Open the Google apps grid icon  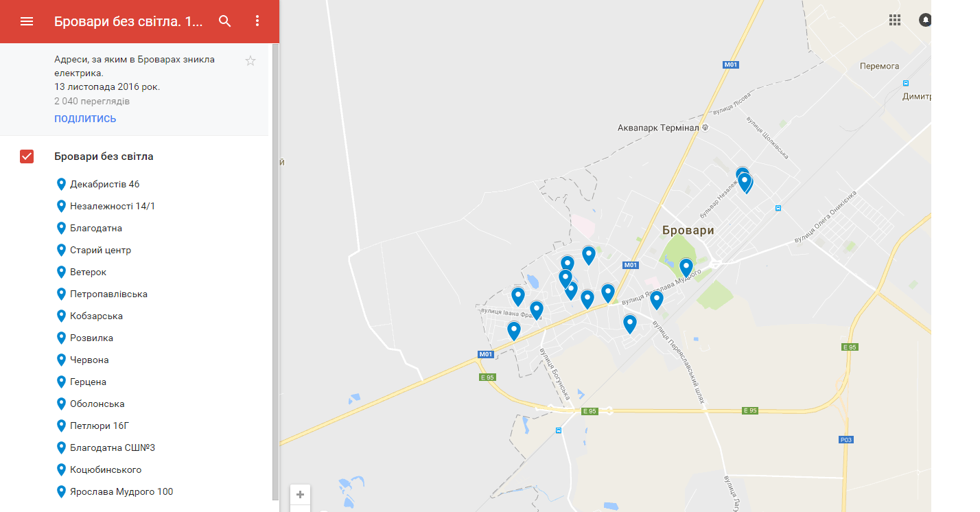click(x=895, y=20)
